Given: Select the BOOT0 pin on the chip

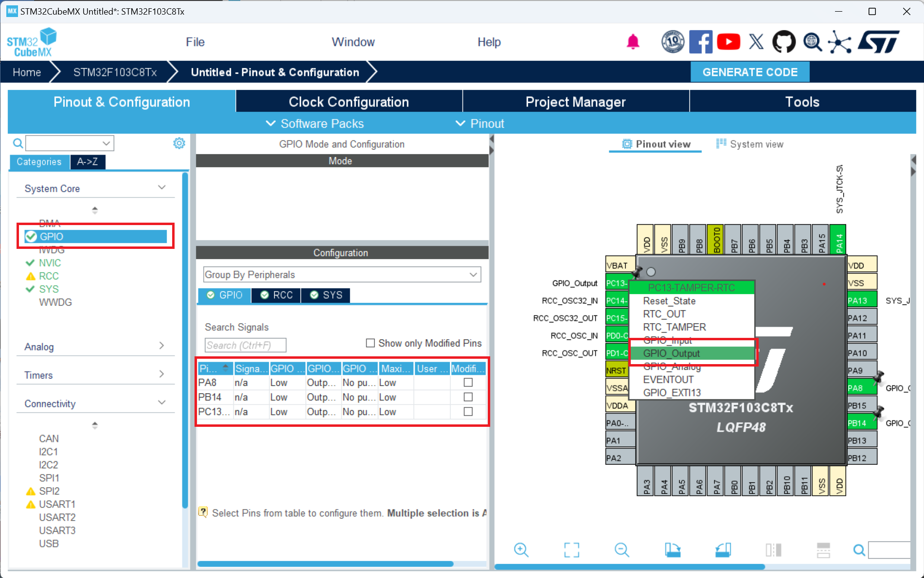Looking at the screenshot, I should pos(716,239).
